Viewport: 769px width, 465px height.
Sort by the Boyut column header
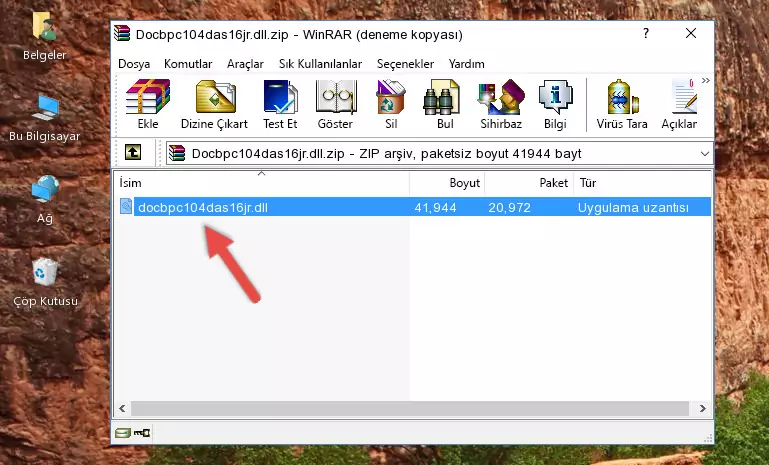click(x=447, y=182)
